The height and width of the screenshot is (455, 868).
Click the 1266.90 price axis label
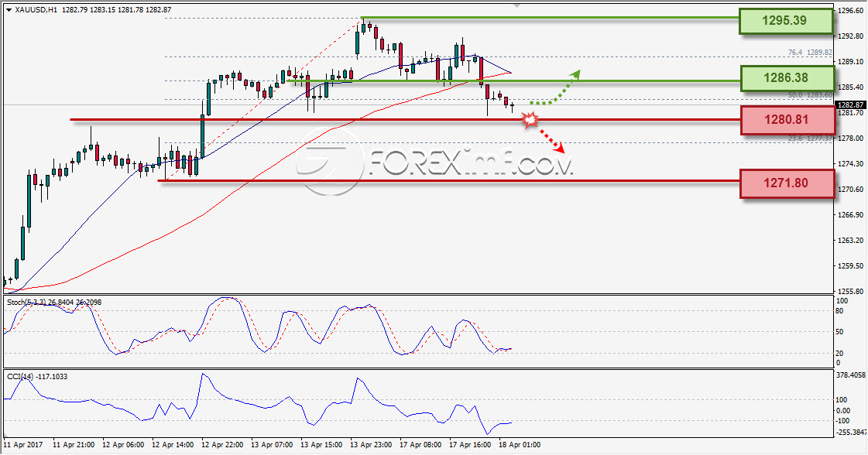pyautogui.click(x=851, y=214)
